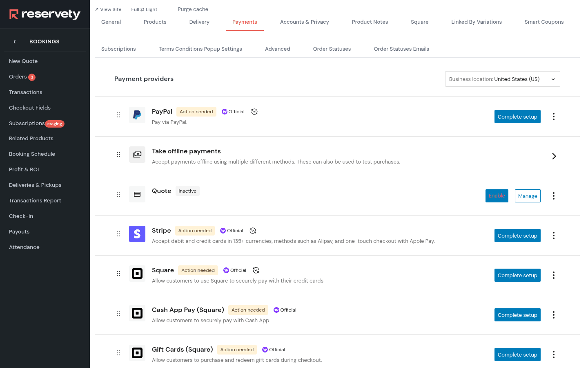588x368 pixels.
Task: Switch to the Products tab
Action: tap(155, 22)
